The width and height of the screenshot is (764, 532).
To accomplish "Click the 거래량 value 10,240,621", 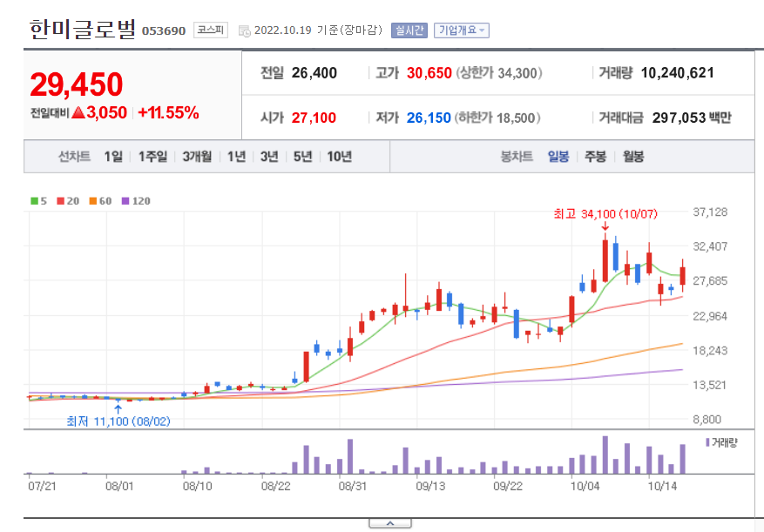I will pos(677,73).
